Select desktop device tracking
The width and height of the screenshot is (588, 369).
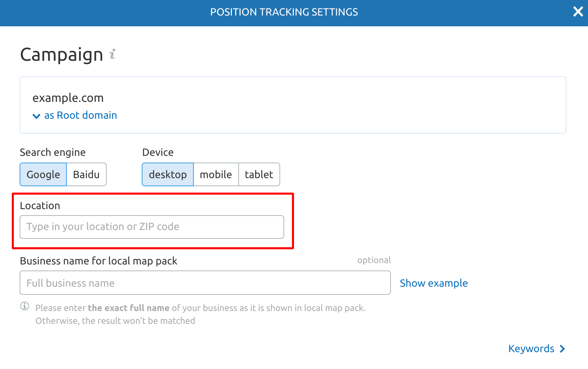tap(167, 174)
